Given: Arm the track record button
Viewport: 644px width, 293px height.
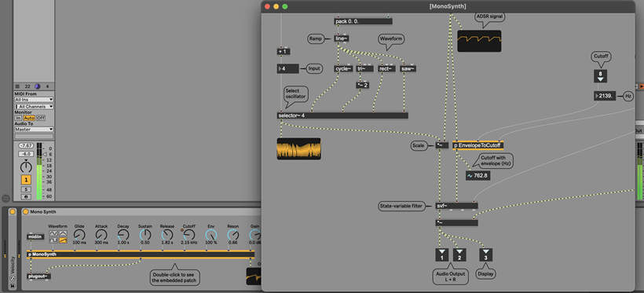Looking at the screenshot, I should [26, 196].
